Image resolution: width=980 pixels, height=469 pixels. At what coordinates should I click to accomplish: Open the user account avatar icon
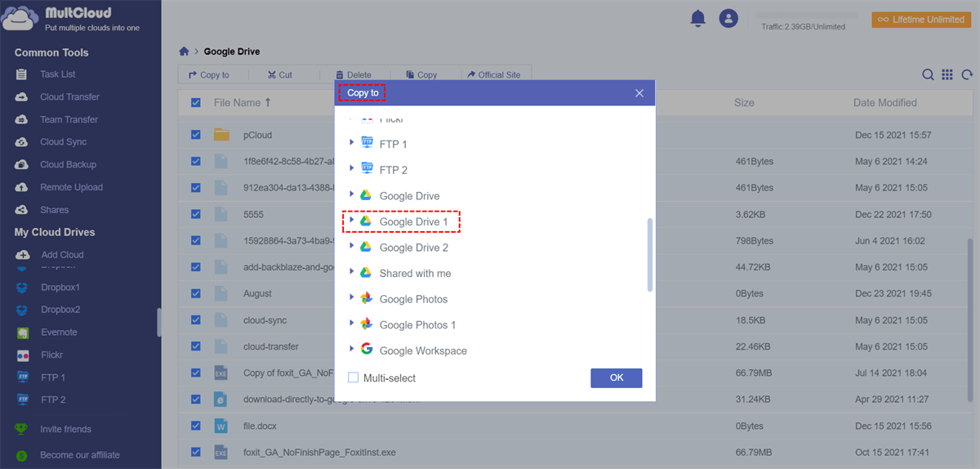[728, 18]
